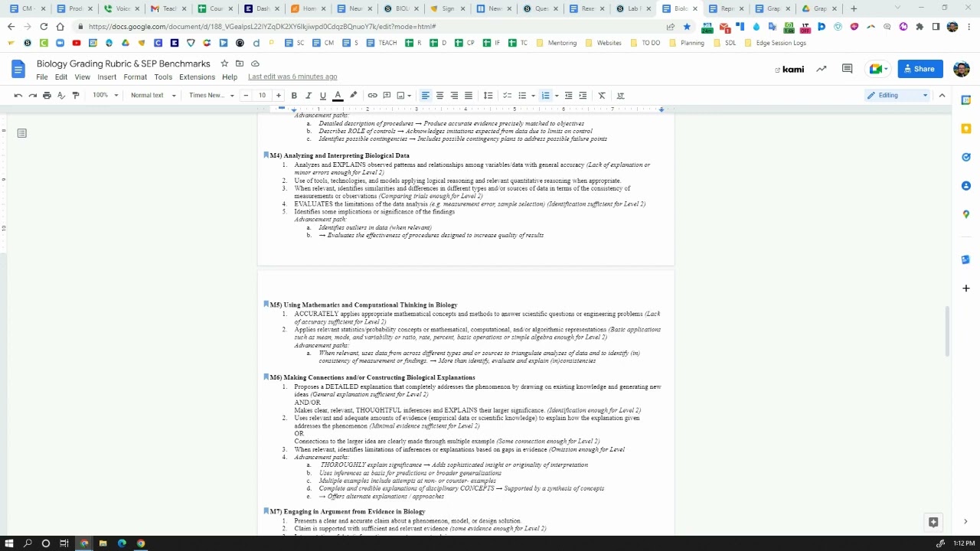Print the document using the printer icon
The image size is (980, 551).
pos(47,96)
